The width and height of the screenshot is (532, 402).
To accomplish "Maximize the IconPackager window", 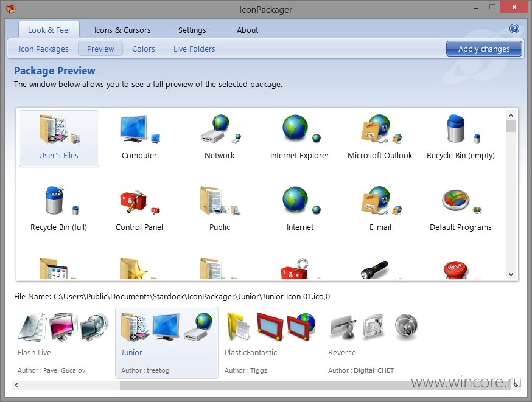I will pos(492,7).
